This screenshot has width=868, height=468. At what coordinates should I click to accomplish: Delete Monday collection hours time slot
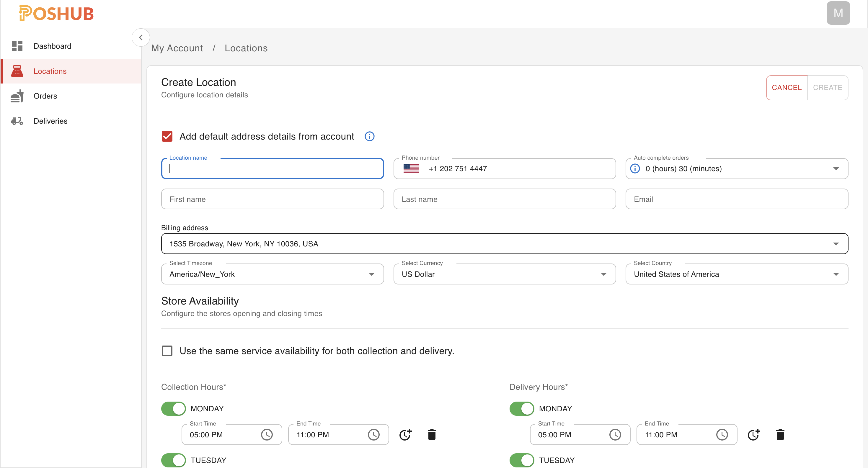click(x=432, y=435)
